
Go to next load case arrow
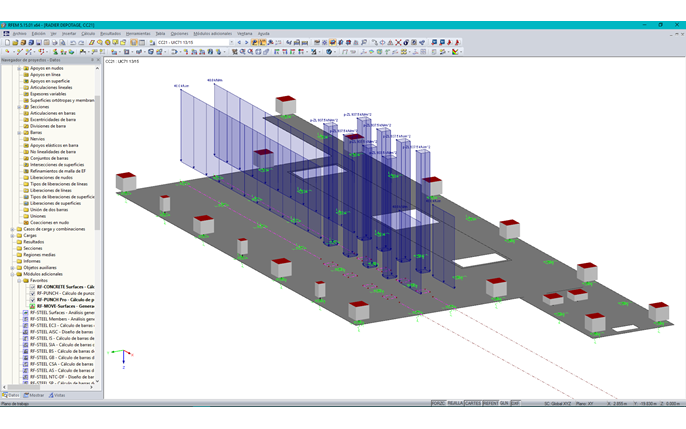pos(246,42)
